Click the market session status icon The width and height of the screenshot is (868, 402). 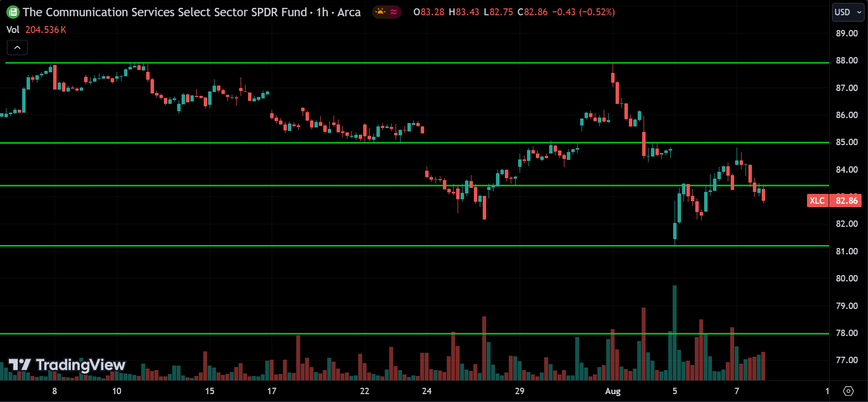[x=380, y=12]
